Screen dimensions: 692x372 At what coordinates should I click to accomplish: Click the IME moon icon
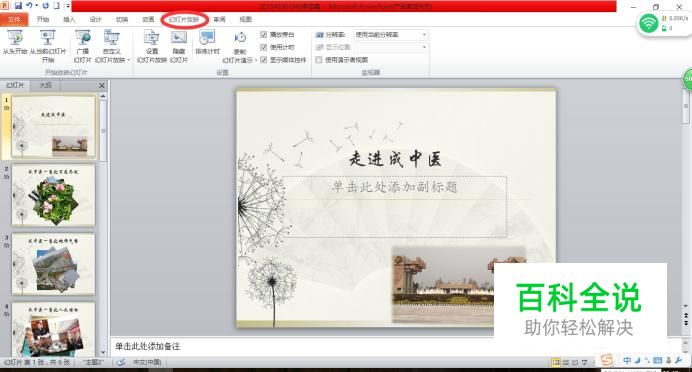click(x=637, y=360)
